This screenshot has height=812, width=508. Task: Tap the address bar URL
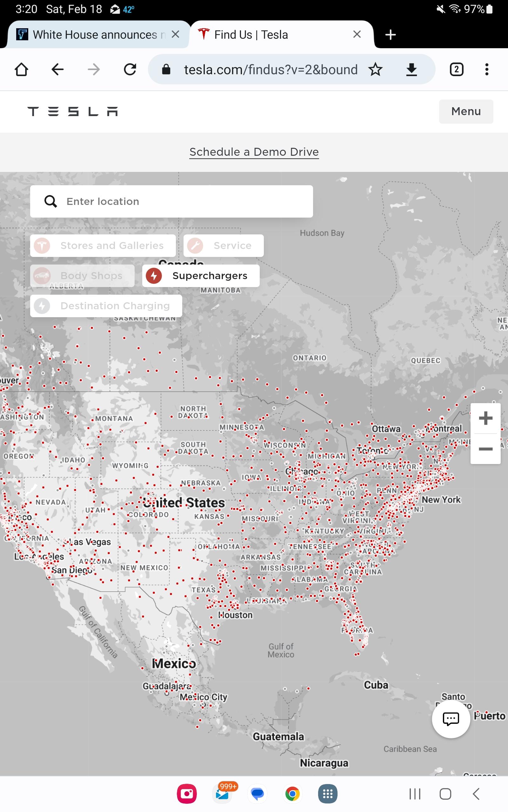click(271, 69)
